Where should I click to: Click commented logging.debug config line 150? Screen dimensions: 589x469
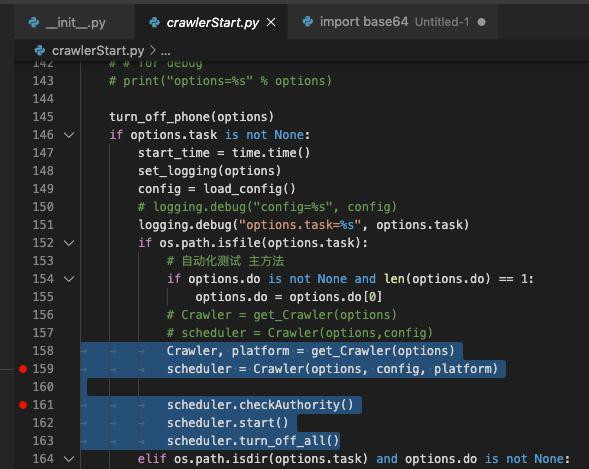pos(267,207)
